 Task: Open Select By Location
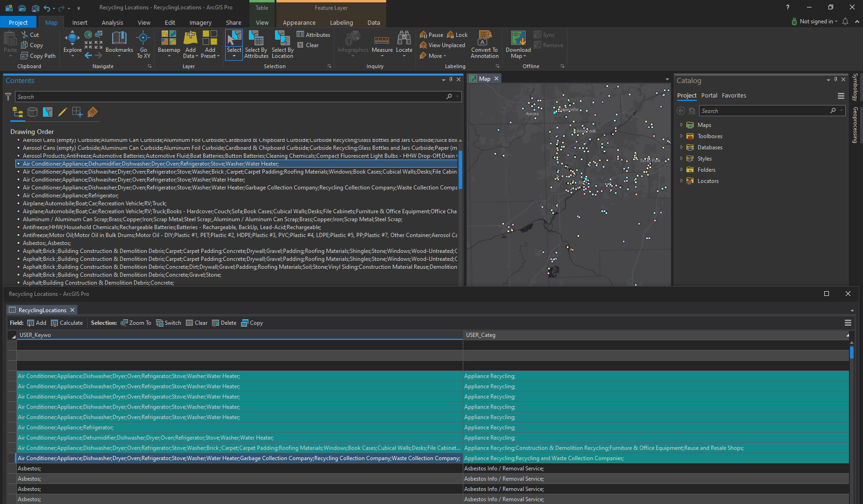click(x=283, y=44)
